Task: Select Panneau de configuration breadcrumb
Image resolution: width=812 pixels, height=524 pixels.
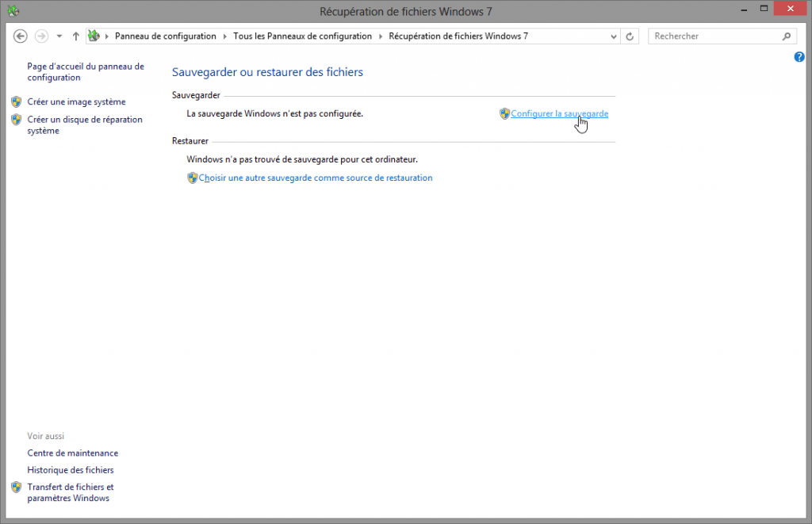Action: pyautogui.click(x=165, y=36)
